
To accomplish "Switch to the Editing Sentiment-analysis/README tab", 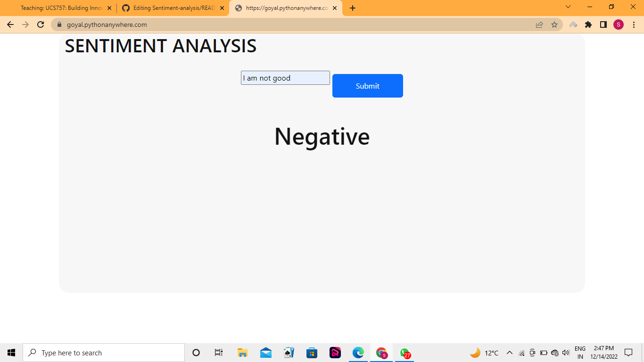I will pos(170,8).
